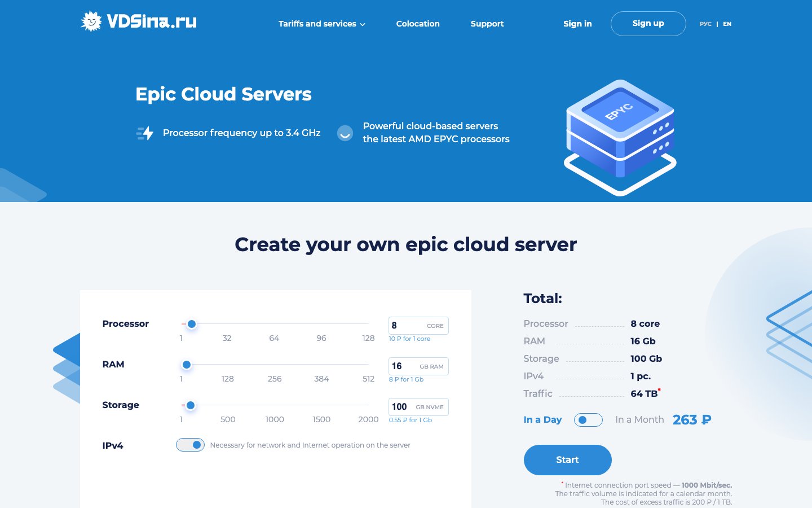812x508 pixels.
Task: Toggle the IPv4 switch
Action: (x=190, y=445)
